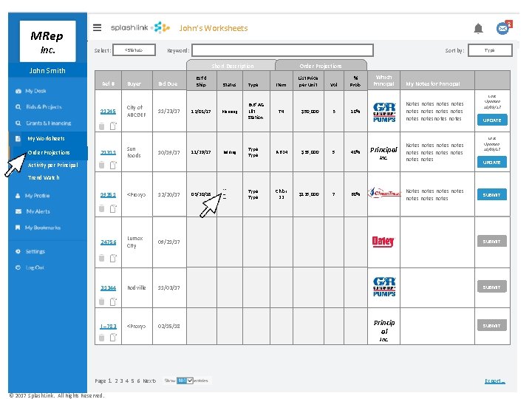Open the Sort by Type dropdown

tap(490, 50)
